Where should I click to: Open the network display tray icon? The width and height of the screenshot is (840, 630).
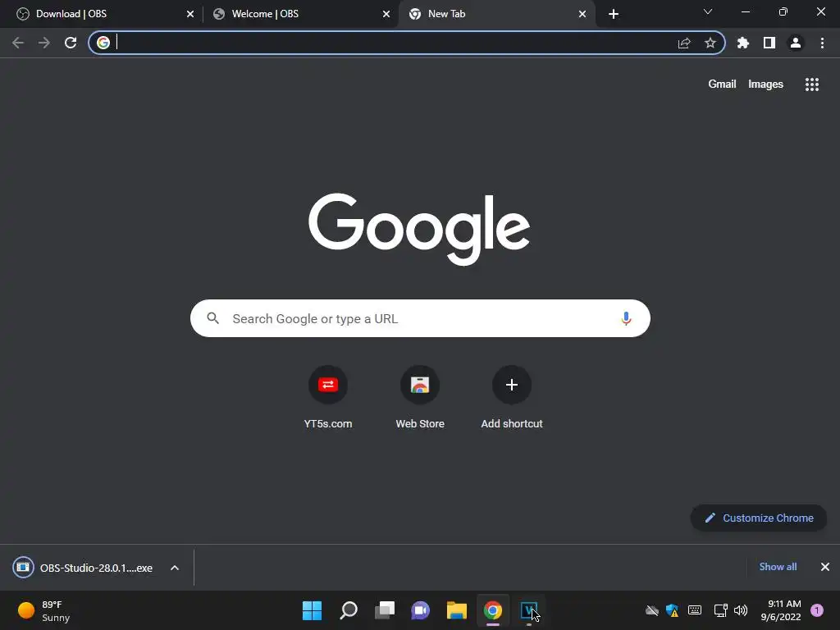(720, 610)
